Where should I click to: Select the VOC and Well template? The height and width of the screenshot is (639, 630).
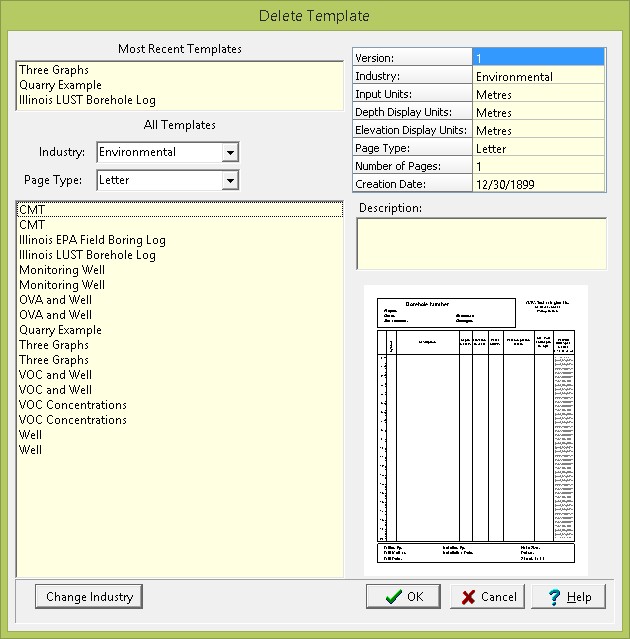55,375
